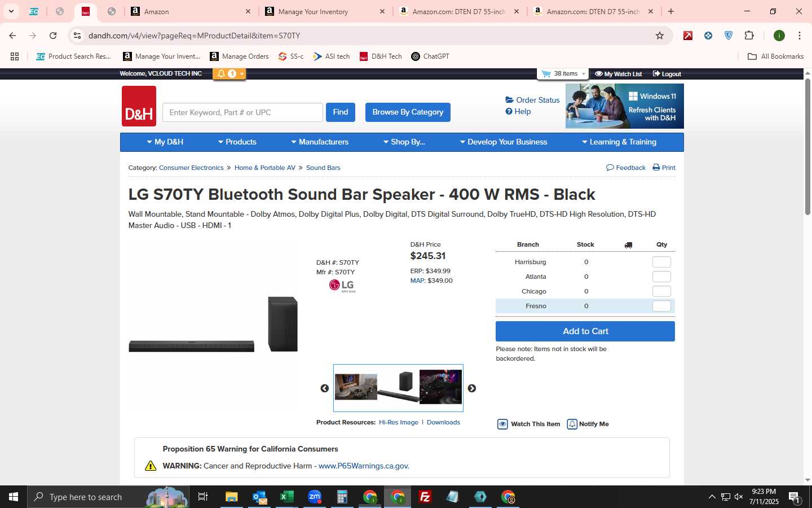
Task: Click Harrisburg quantity field
Action: click(661, 262)
